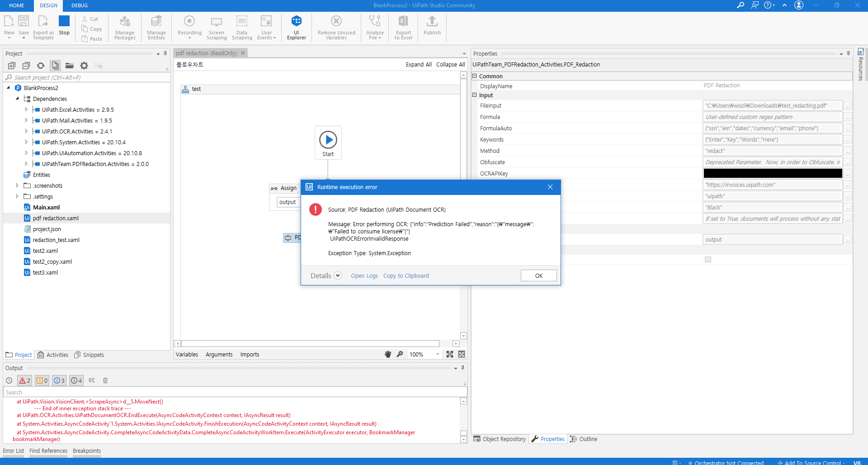Open the Object Repository tab

[x=500, y=439]
